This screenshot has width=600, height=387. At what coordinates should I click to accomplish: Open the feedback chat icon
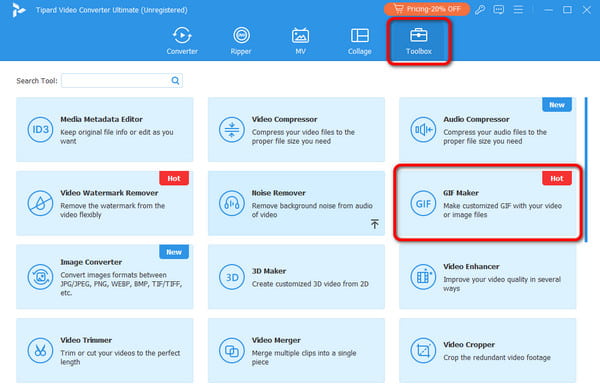pyautogui.click(x=499, y=10)
